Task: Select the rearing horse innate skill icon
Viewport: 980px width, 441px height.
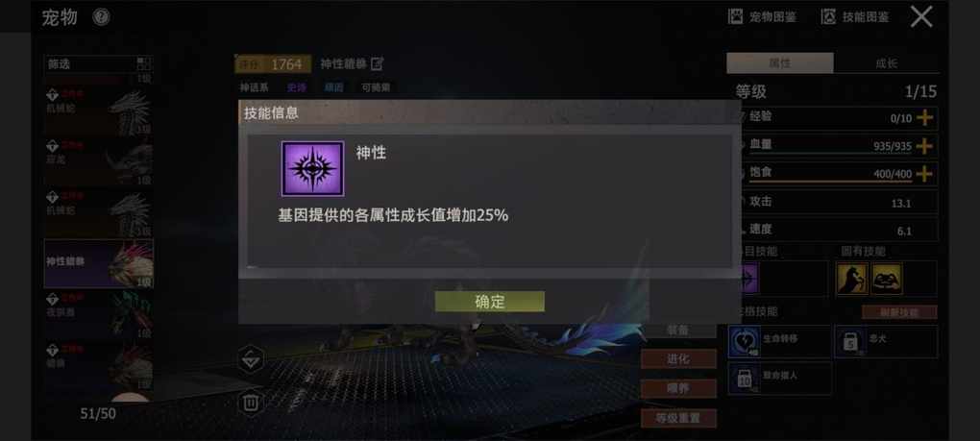Action: tap(852, 279)
